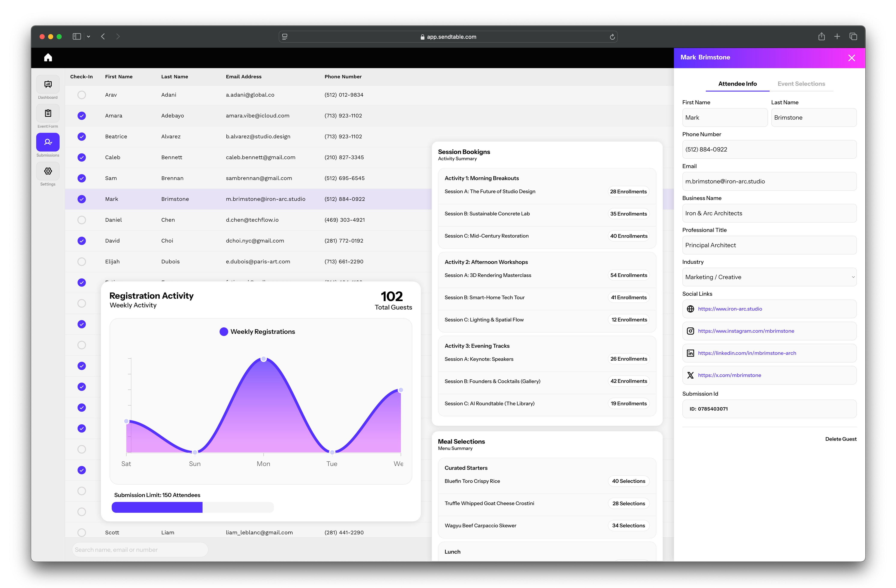
Task: Click the browser reload icon
Action: [x=612, y=37]
